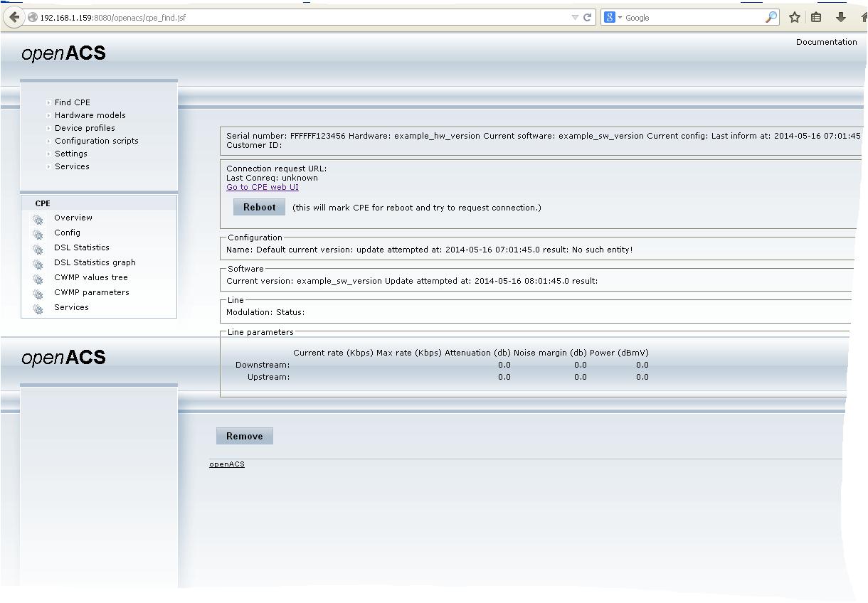This screenshot has height=603, width=868.
Task: Follow the Go to CPE web UI link
Action: click(262, 188)
